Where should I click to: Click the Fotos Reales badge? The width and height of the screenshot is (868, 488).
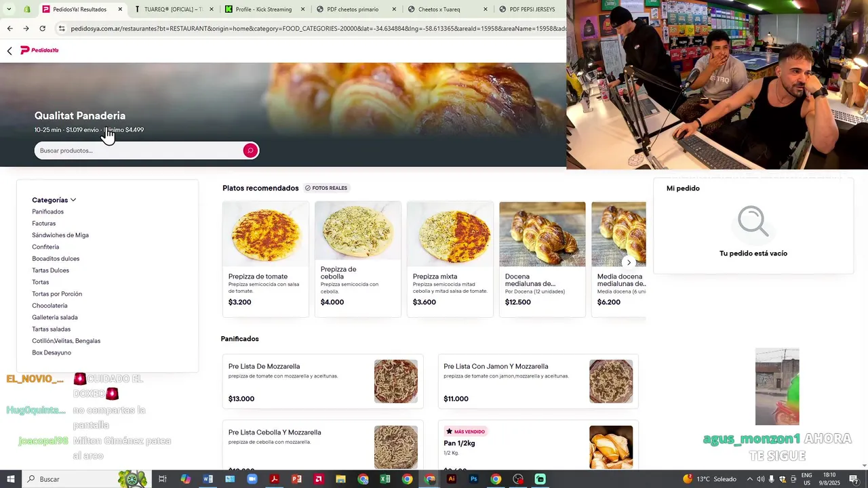click(326, 188)
